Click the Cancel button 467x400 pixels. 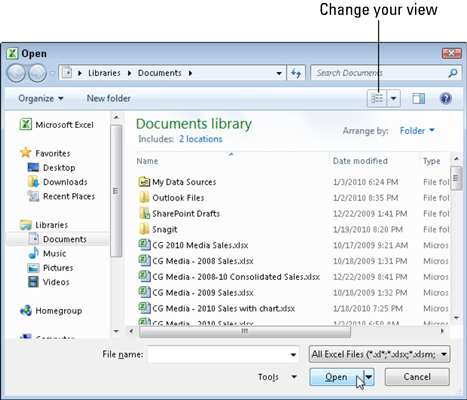(x=417, y=377)
